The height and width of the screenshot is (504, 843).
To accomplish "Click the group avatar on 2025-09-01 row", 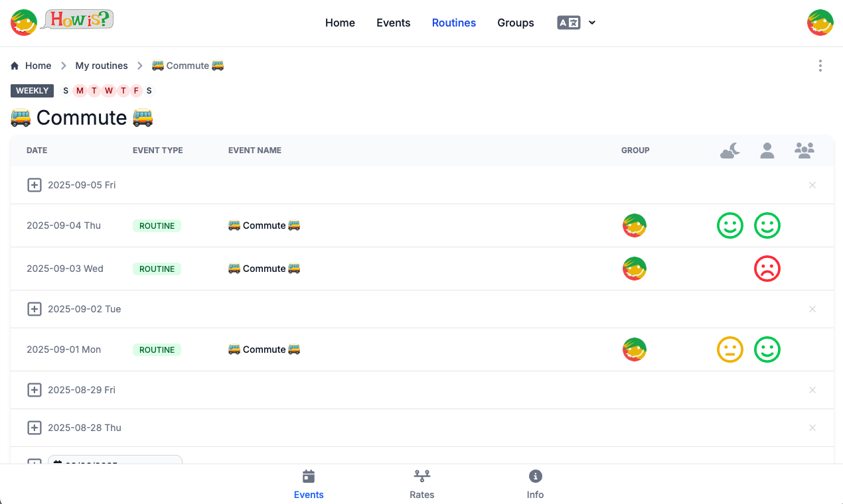I will coord(635,349).
